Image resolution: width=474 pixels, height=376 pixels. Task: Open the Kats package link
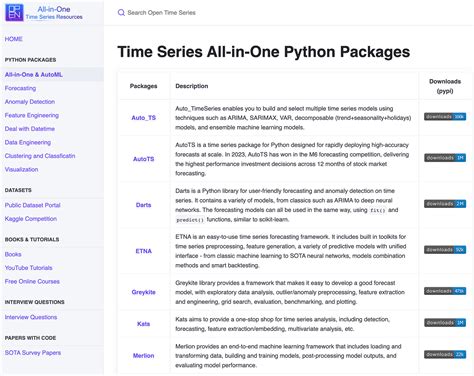(144, 324)
